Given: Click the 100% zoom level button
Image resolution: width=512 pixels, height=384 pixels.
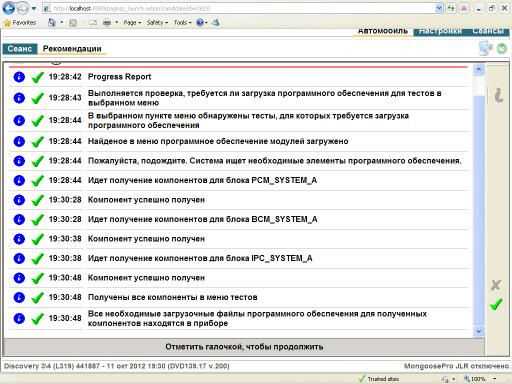Looking at the screenshot, I should [x=475, y=379].
